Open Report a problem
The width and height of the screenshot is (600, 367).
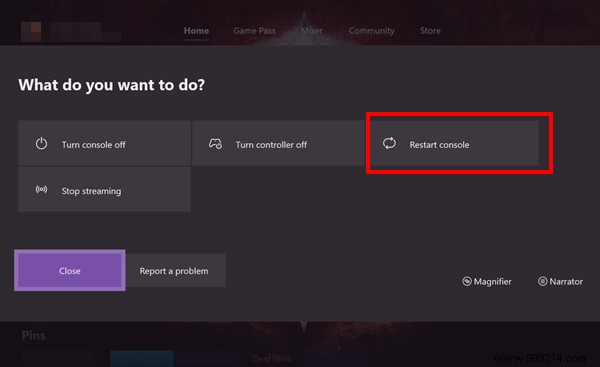[x=175, y=270]
